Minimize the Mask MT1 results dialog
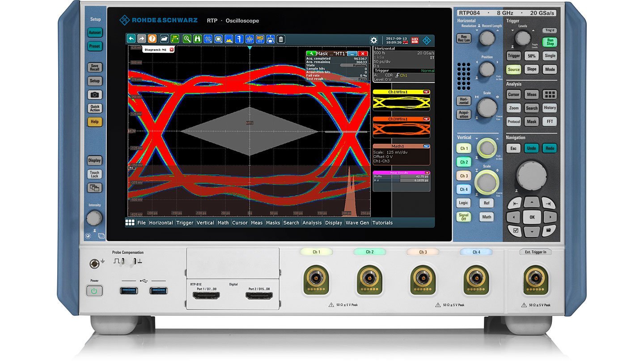Screen dimensions: 644x362 (x=352, y=54)
